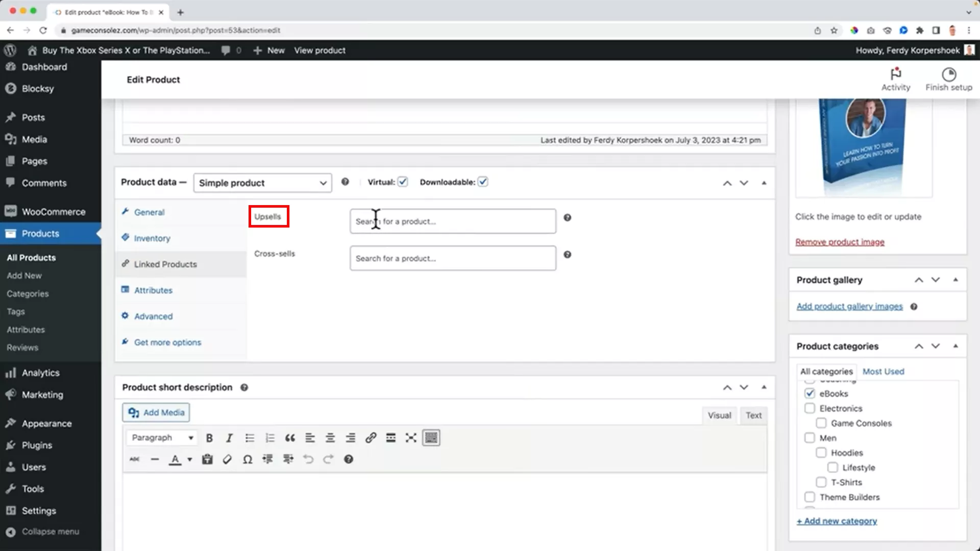The image size is (980, 551).
Task: Check the Game Consoles category
Action: (821, 423)
